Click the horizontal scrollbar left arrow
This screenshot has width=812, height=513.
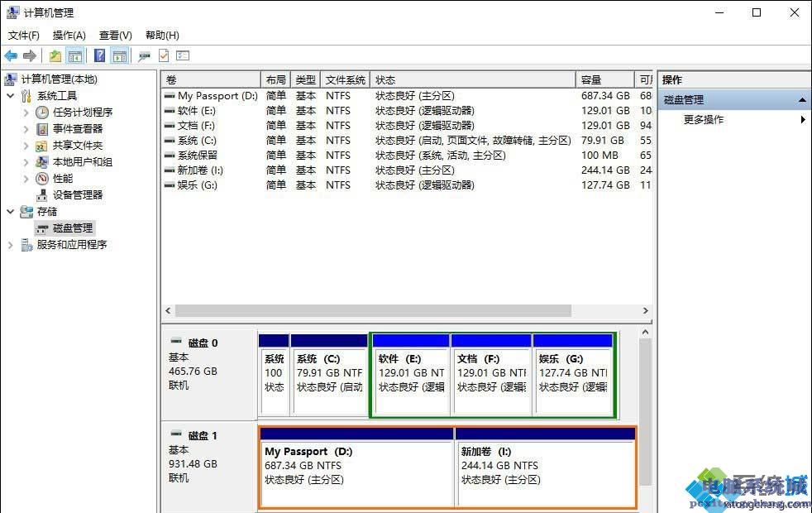[x=168, y=310]
